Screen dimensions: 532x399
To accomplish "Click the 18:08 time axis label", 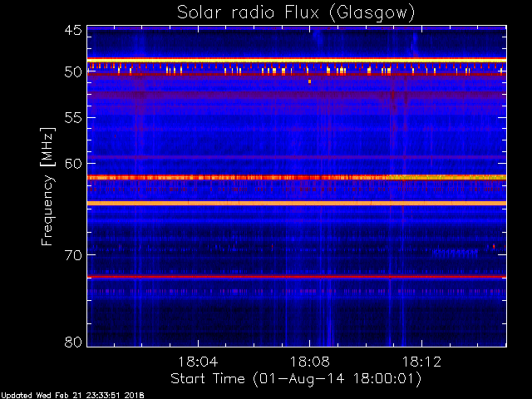I will tap(309, 362).
